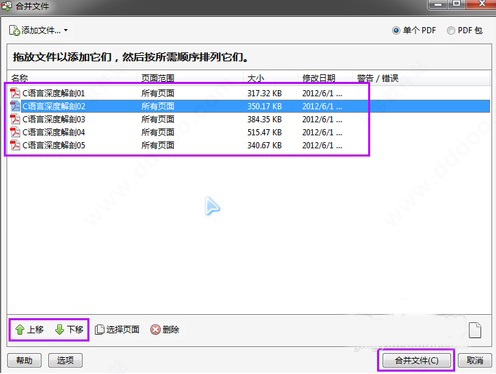Click the Add Files document icon
The width and height of the screenshot is (496, 374).
point(14,30)
